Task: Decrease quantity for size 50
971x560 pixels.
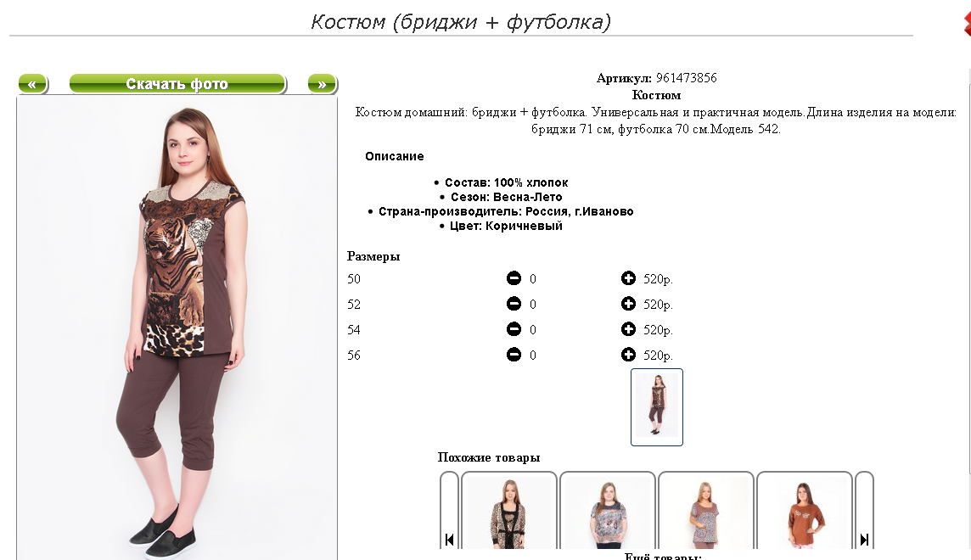Action: pos(514,278)
